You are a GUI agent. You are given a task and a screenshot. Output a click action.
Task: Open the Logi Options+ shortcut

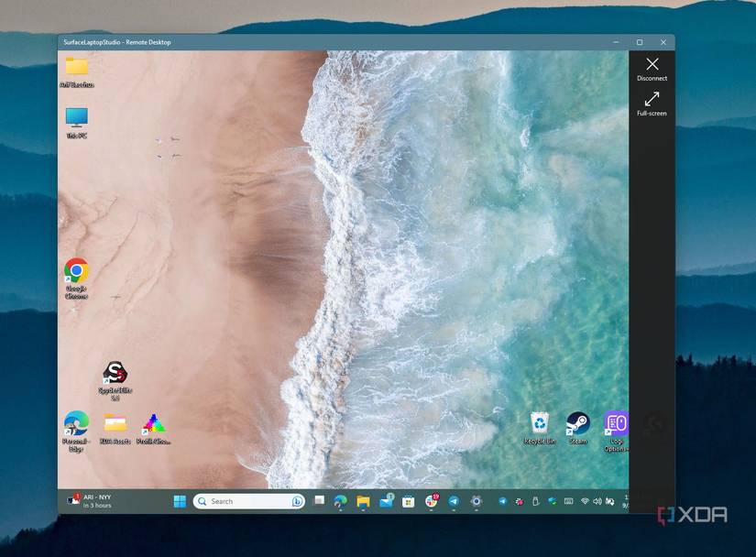click(616, 424)
